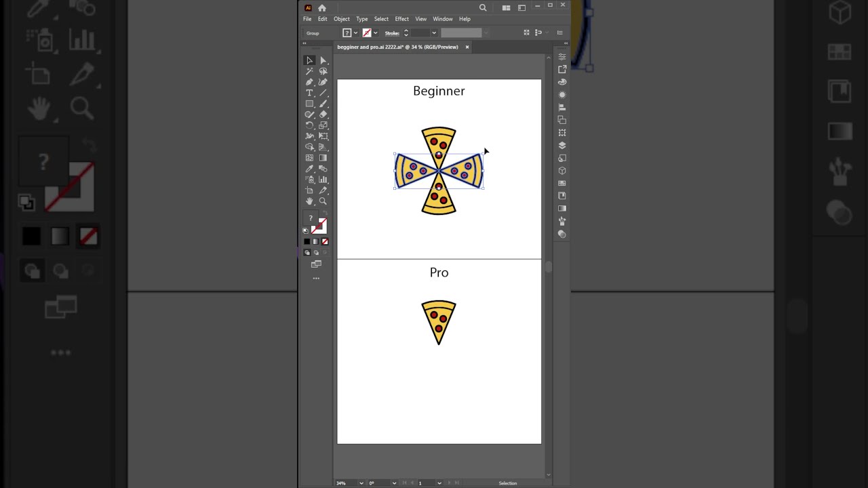Pick the Rectangle tool

tap(309, 104)
